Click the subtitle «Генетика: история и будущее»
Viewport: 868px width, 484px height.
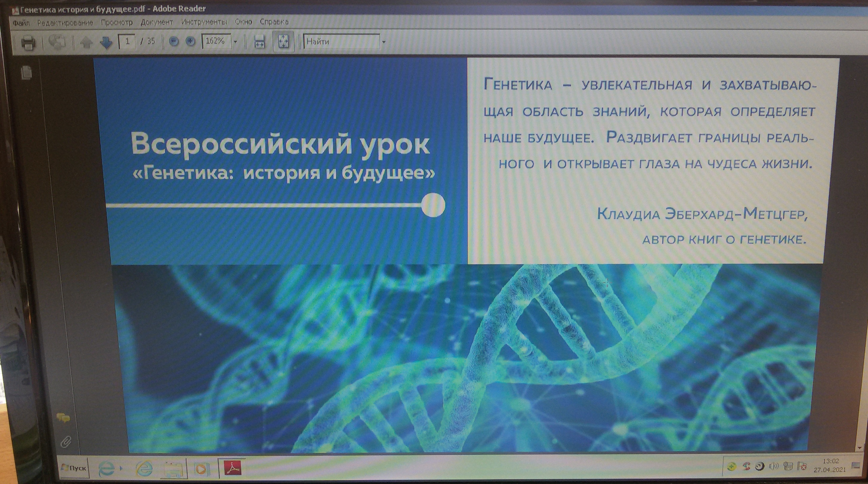(x=284, y=173)
